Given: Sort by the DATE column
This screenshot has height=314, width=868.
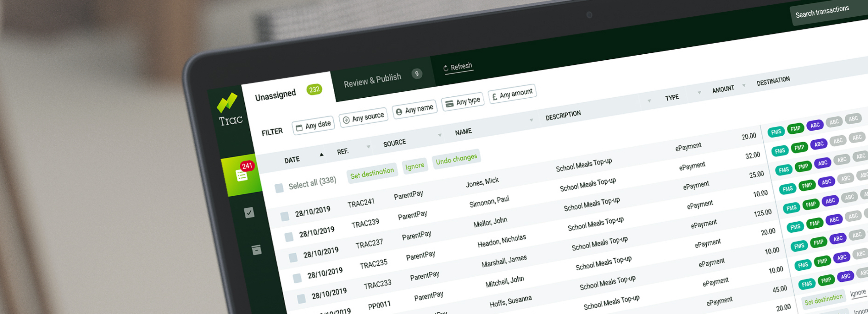Looking at the screenshot, I should click(x=292, y=160).
